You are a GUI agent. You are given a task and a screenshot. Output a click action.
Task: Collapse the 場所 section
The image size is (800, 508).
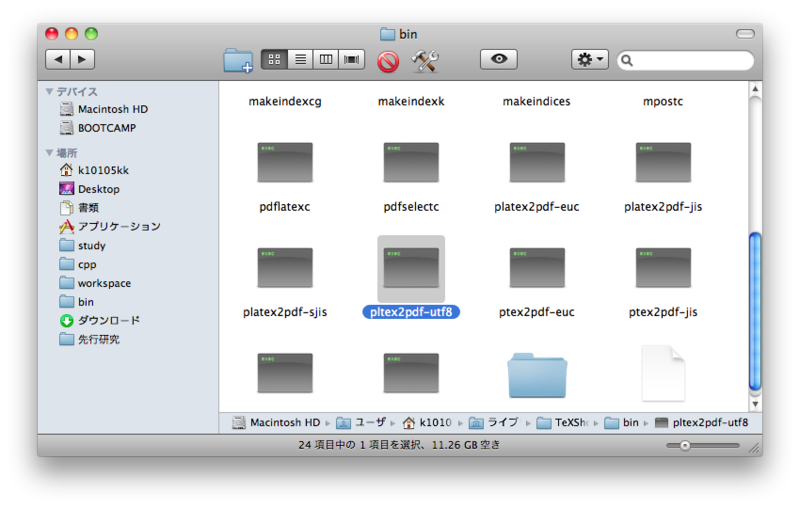[x=49, y=153]
